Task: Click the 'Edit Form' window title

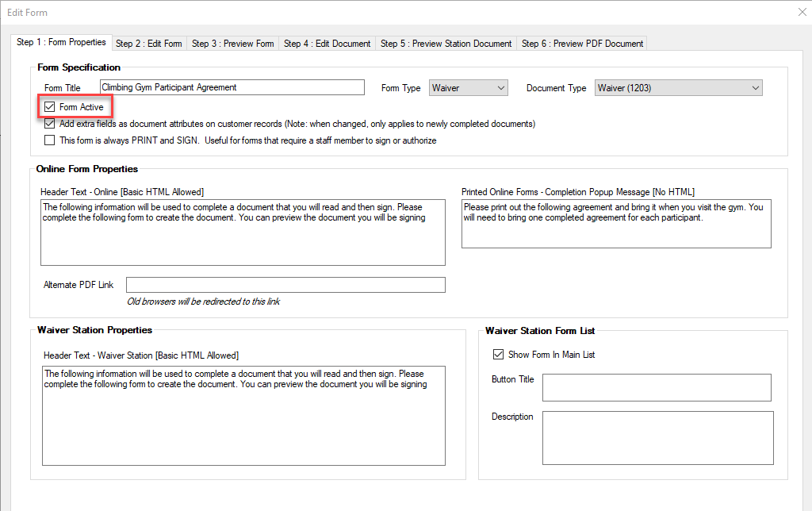Action: (28, 13)
